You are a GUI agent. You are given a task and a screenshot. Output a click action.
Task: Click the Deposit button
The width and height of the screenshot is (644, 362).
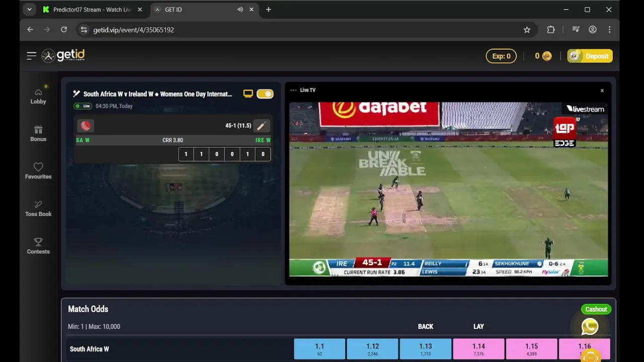click(x=590, y=56)
